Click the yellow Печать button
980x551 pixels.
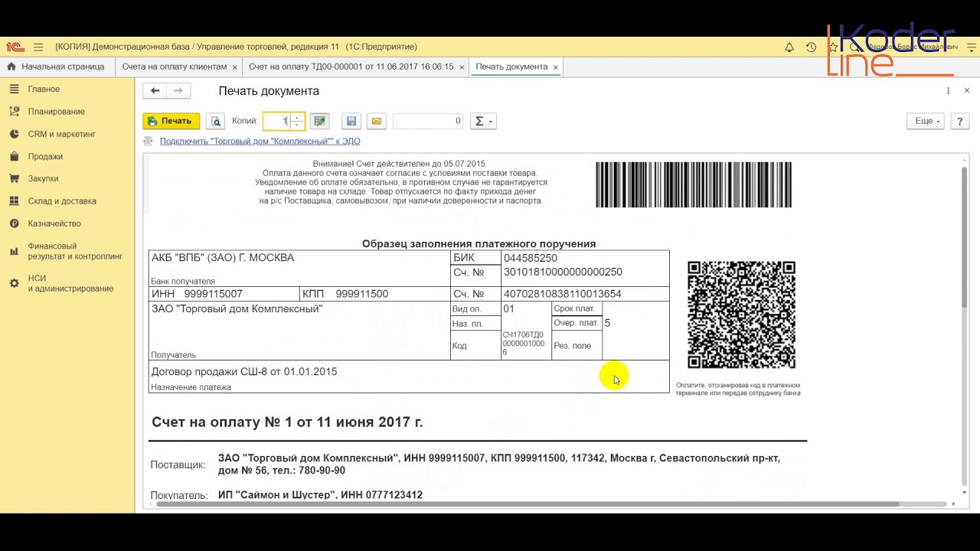point(171,121)
